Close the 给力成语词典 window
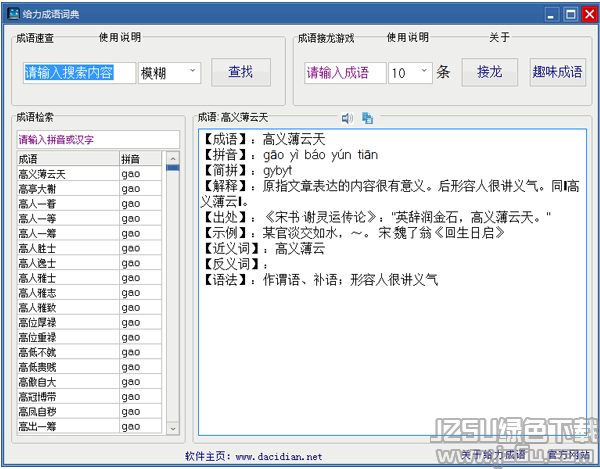The height and width of the screenshot is (469, 600). pos(589,15)
